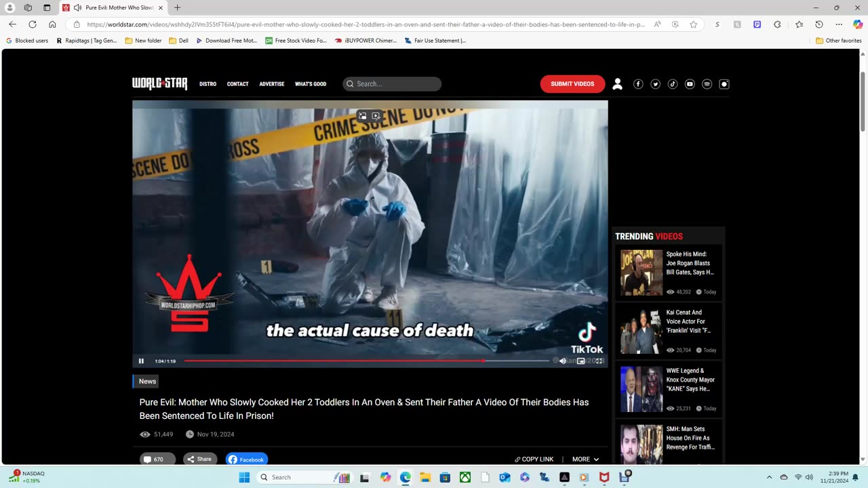Close the Pure Evil browser tab
The width and height of the screenshot is (868, 488).
[161, 7]
